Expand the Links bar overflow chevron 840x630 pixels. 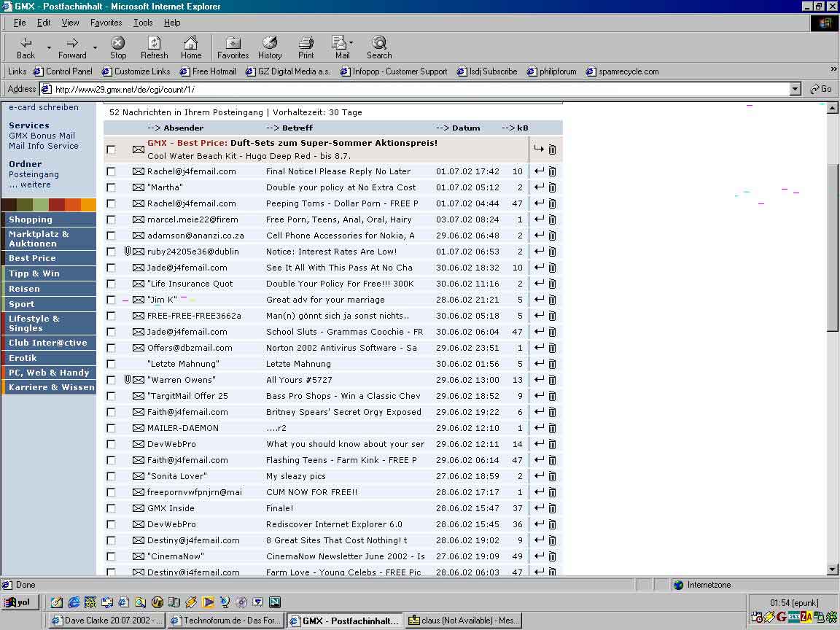[833, 69]
